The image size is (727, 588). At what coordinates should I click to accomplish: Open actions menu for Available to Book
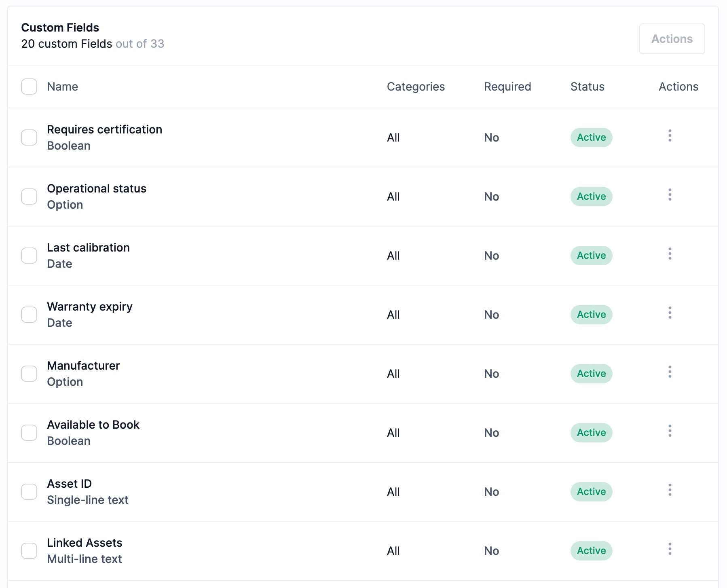tap(670, 431)
